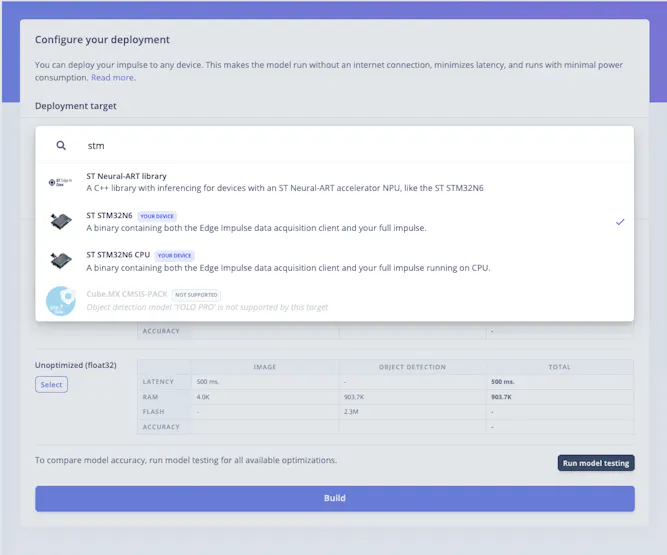Click the TOTAL column header

[x=559, y=367]
